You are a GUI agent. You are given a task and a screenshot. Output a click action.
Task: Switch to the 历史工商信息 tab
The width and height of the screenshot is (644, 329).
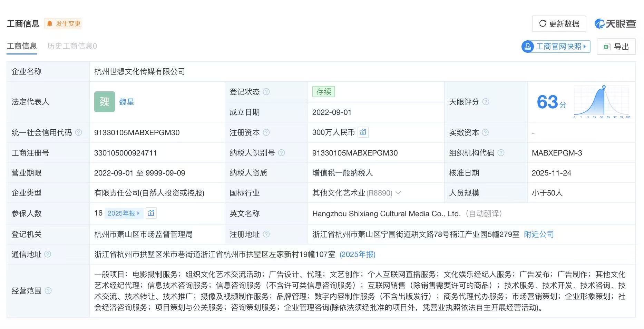(x=72, y=46)
